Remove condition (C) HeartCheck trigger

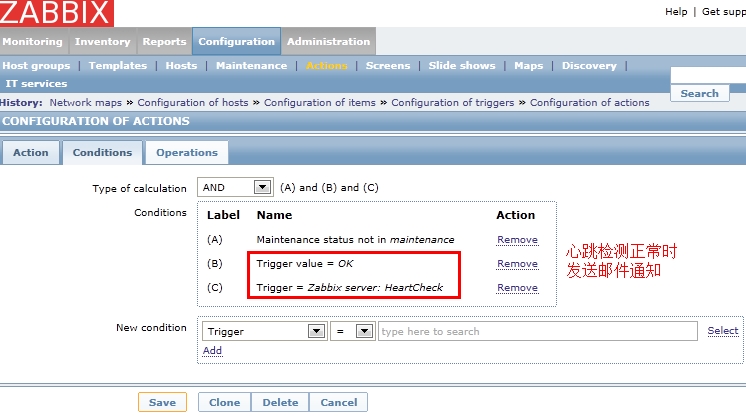point(517,288)
